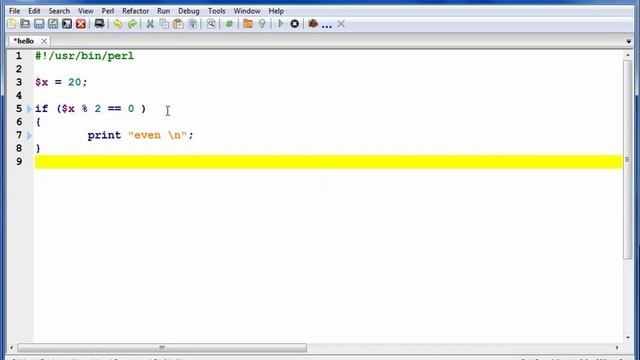The image size is (640, 360).
Task: Open the Help menu
Action: (276, 11)
